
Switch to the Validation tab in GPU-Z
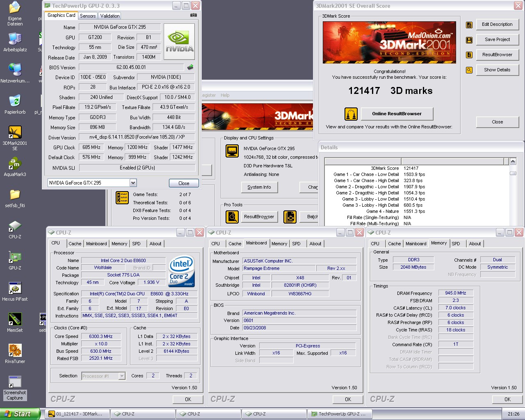[110, 16]
